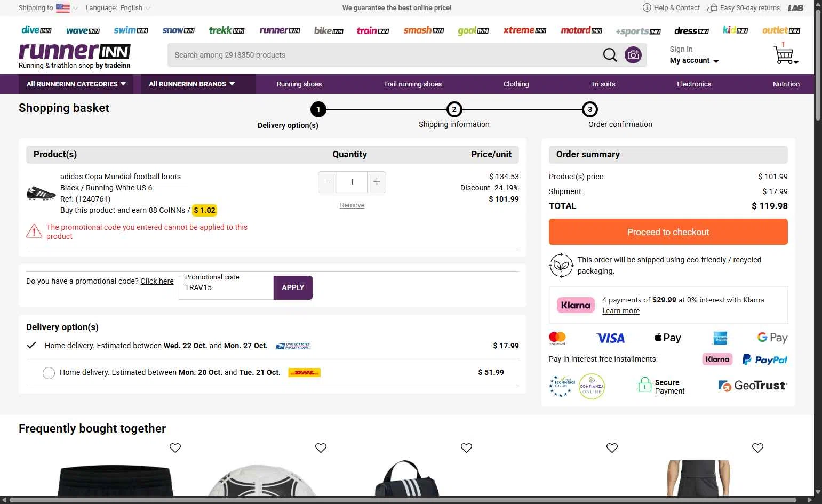Click the promotional code input field

226,288
